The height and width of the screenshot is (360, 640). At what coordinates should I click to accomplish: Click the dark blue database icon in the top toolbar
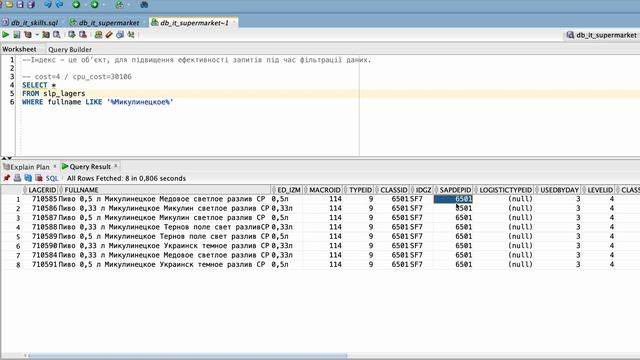pyautogui.click(x=144, y=5)
